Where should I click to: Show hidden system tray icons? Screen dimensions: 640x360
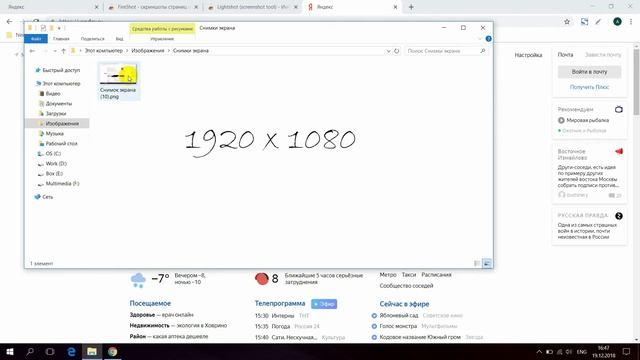pos(539,351)
